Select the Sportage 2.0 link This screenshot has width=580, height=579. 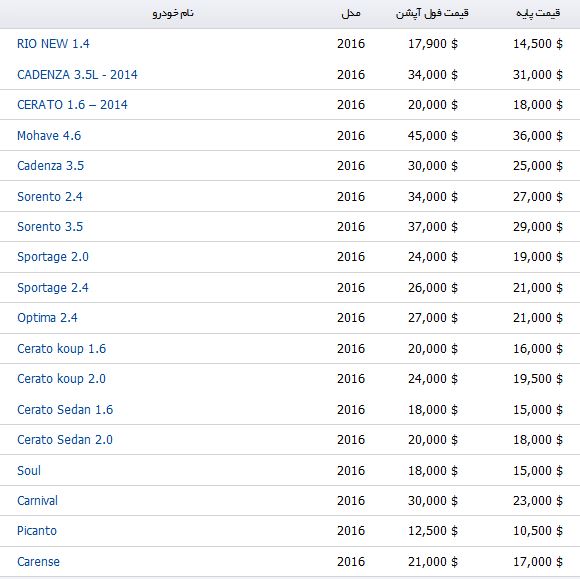pos(53,257)
